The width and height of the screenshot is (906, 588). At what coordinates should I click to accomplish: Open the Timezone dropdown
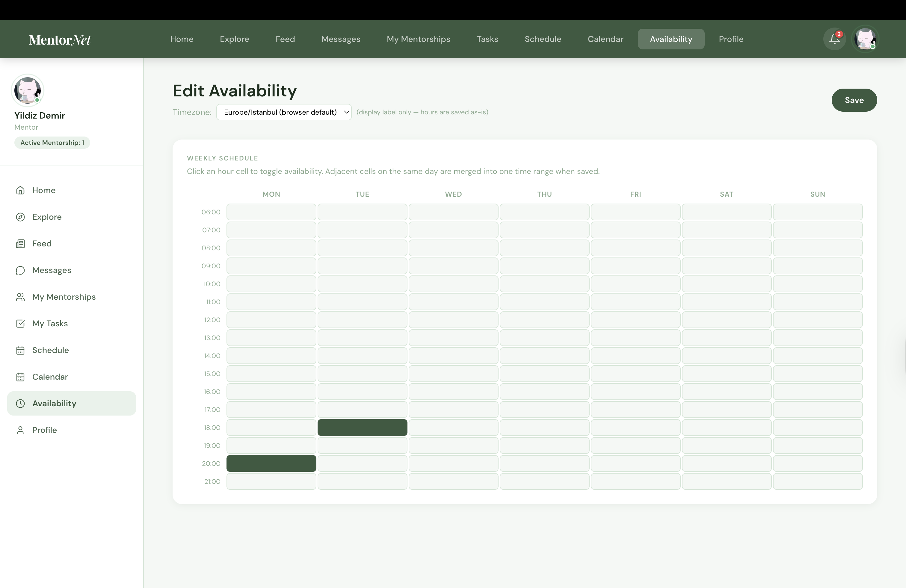tap(284, 112)
